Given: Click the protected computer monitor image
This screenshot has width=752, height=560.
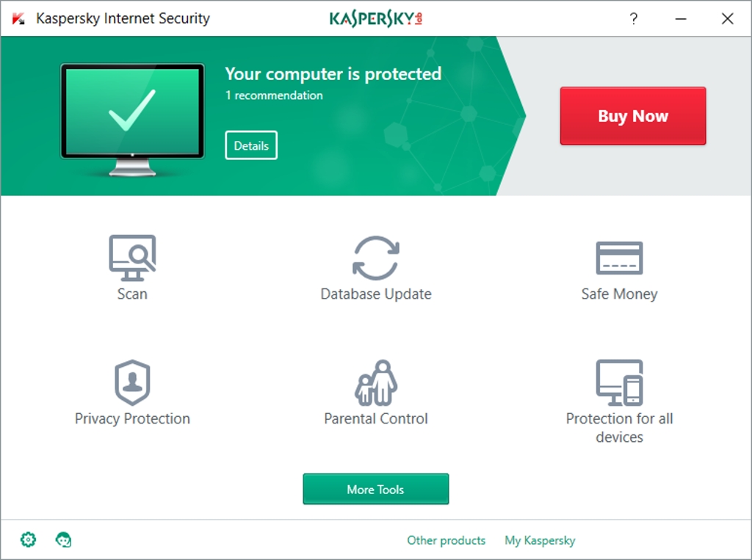Looking at the screenshot, I should (132, 120).
